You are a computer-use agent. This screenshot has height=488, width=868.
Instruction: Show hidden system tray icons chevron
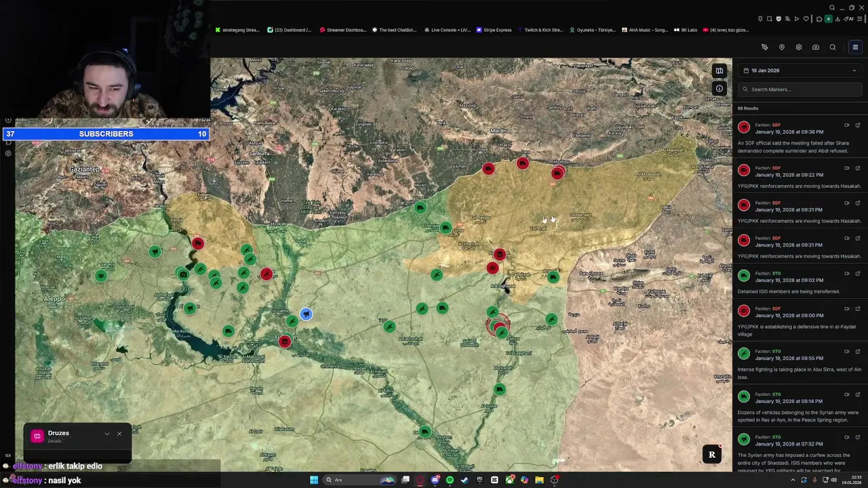(793, 480)
